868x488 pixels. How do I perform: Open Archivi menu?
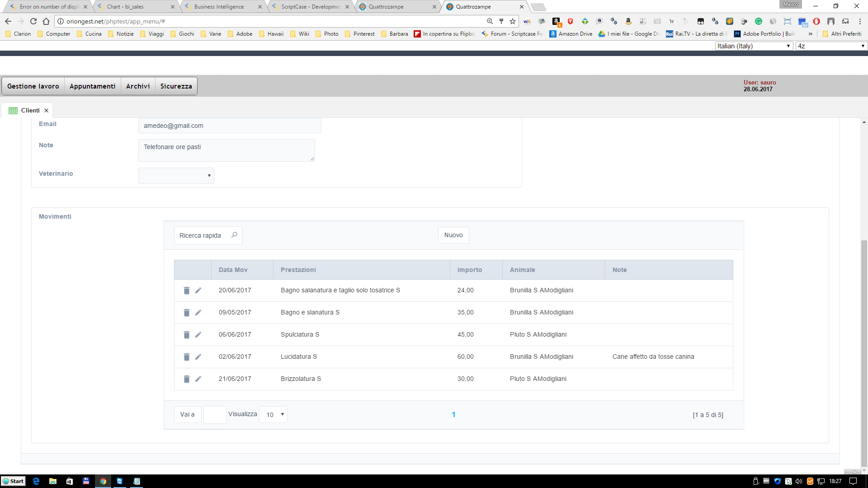coord(138,86)
